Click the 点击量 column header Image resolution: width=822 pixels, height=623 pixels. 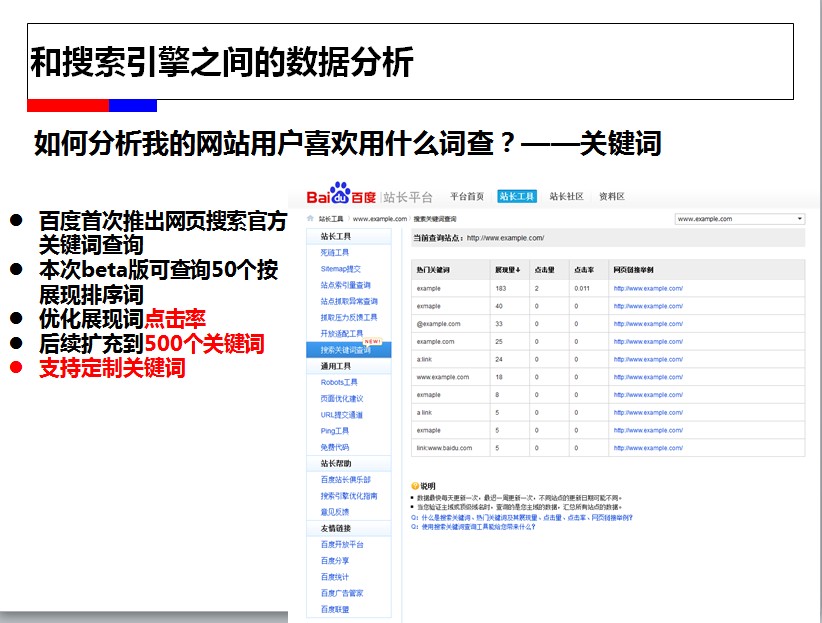545,270
